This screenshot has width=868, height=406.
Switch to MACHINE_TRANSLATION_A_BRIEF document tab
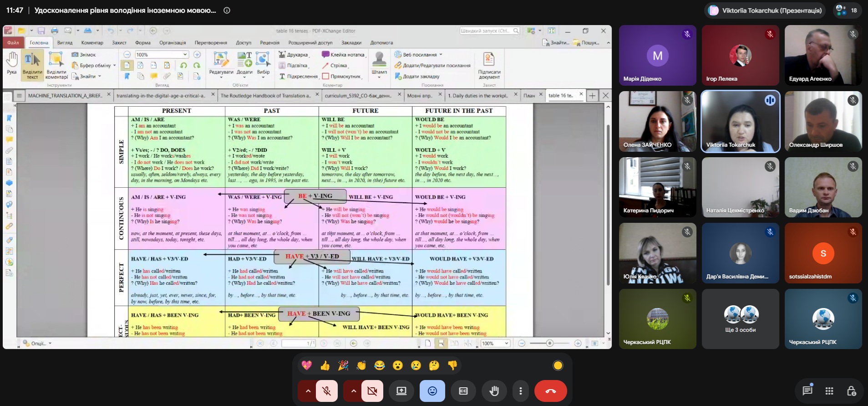[65, 96]
